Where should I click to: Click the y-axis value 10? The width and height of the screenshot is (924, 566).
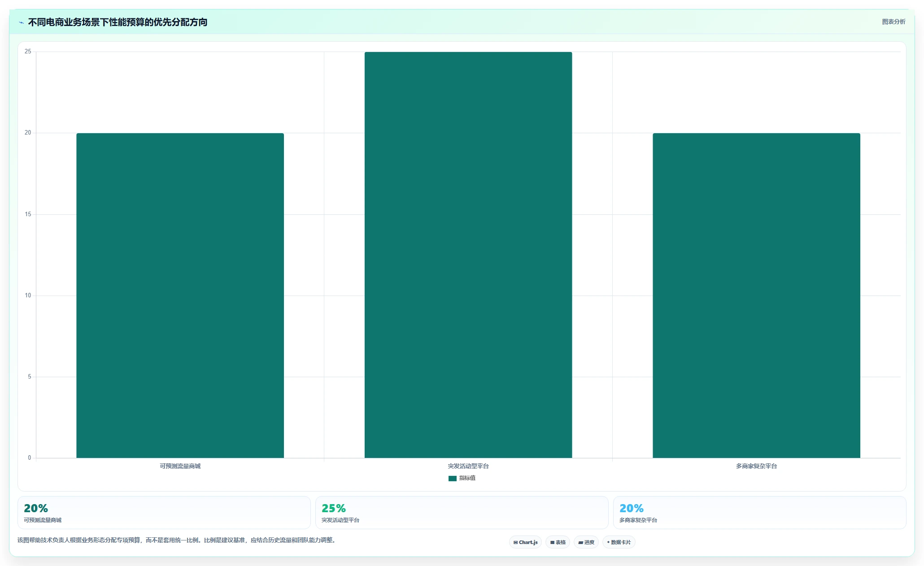click(28, 296)
